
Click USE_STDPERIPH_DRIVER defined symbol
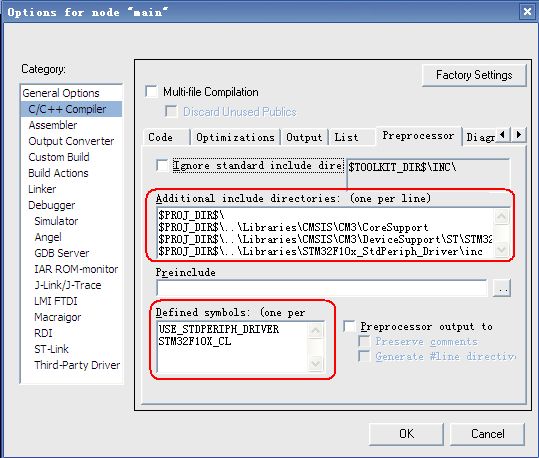point(219,329)
